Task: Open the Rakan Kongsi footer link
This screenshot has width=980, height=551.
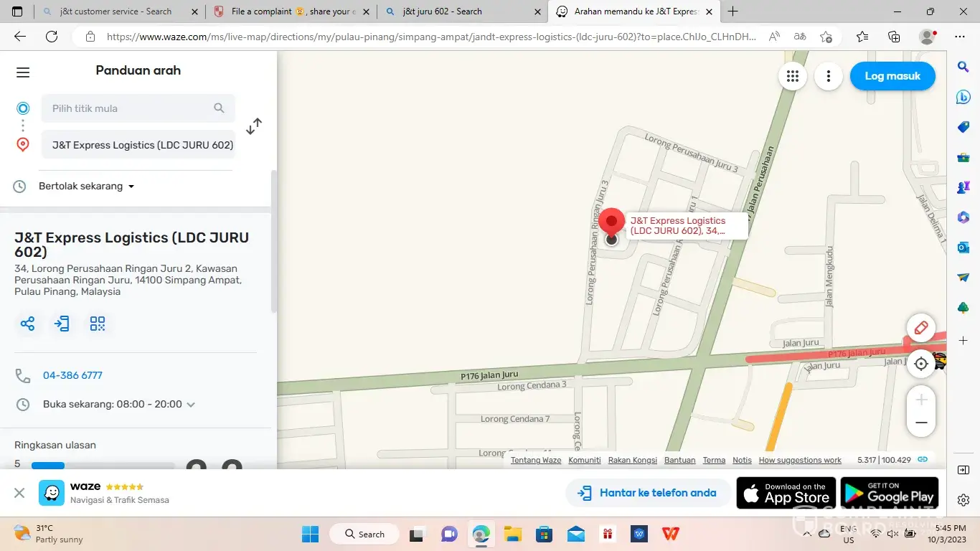Action: [x=633, y=460]
